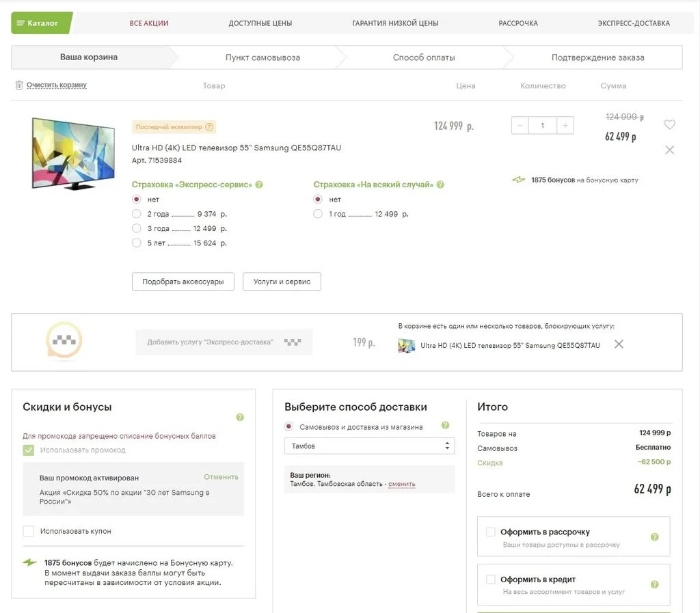Click the Услуги и сервис button
Image resolution: width=700 pixels, height=613 pixels.
click(x=282, y=282)
